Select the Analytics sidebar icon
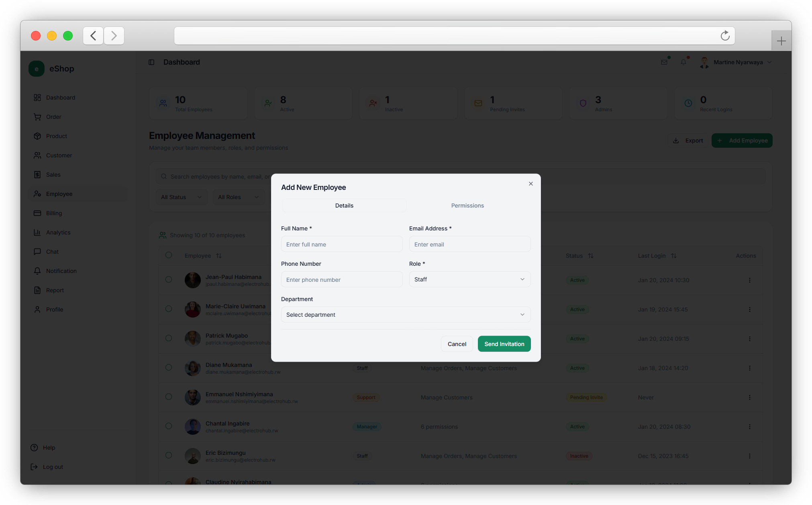The height and width of the screenshot is (505, 812). (x=37, y=232)
